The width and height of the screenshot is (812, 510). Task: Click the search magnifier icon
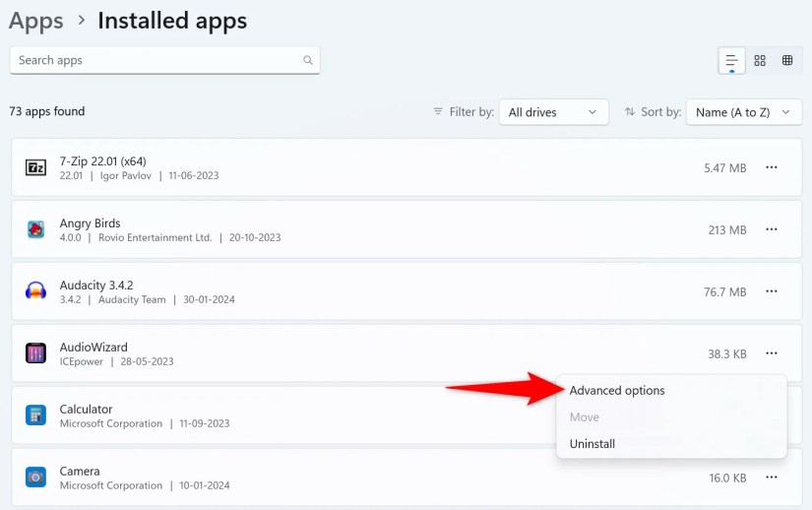coord(308,60)
